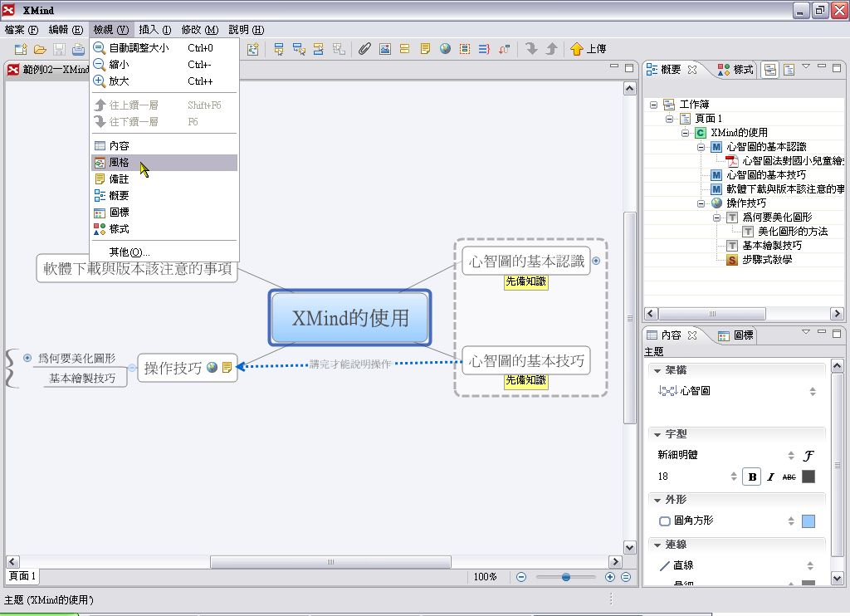850x616 pixels.
Task: Toggle strikethrough ABC button
Action: click(x=789, y=477)
